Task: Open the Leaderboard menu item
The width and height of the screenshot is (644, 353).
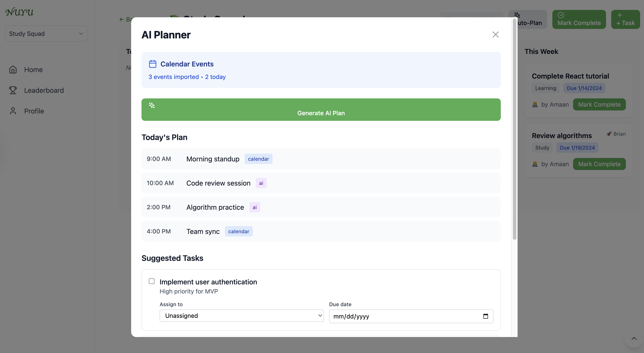Action: (x=44, y=90)
